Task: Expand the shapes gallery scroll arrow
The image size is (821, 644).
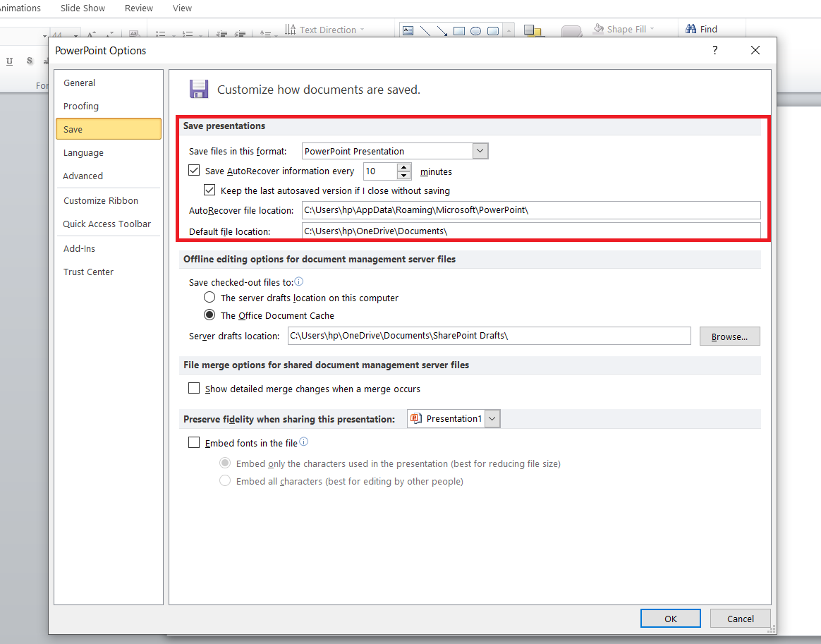Action: point(509,32)
